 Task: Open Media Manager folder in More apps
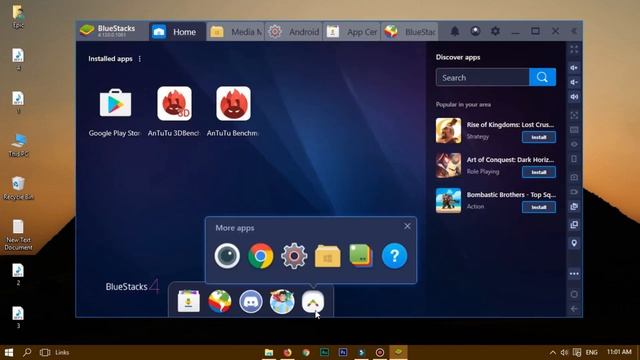(327, 256)
